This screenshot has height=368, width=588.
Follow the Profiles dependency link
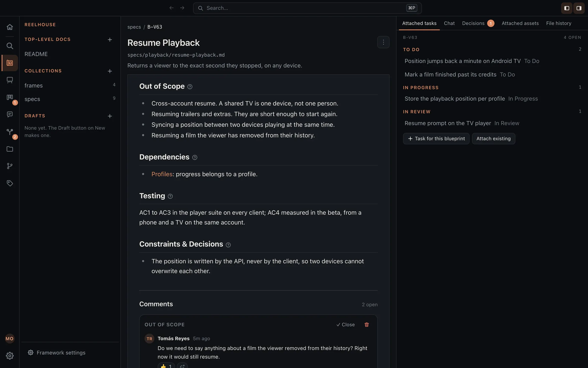tap(162, 174)
